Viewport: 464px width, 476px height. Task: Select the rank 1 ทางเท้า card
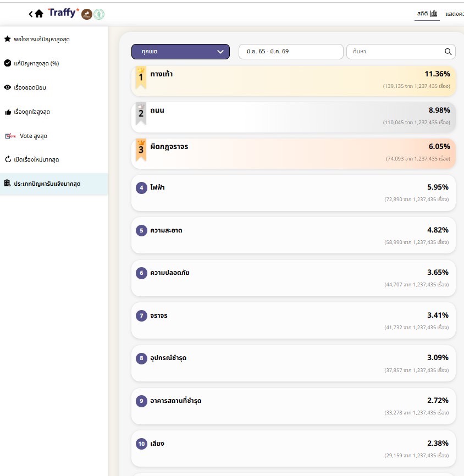point(293,80)
